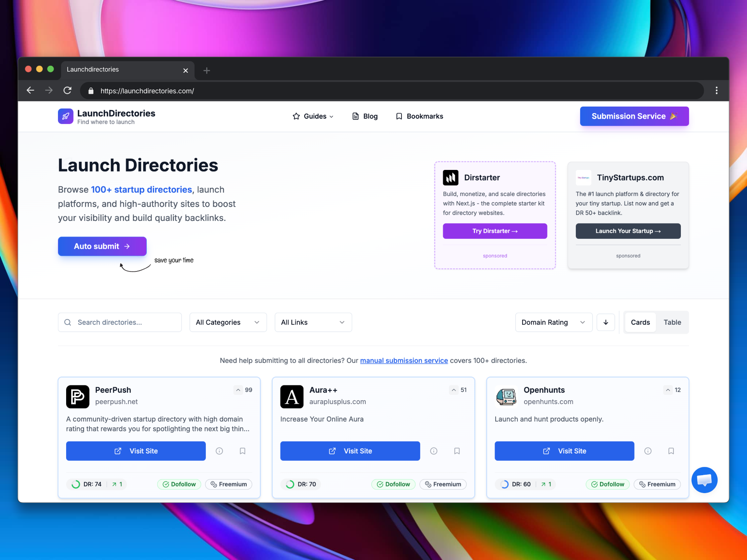Image resolution: width=747 pixels, height=560 pixels.
Task: Click the TinyStartups.com logo thumbnail
Action: tap(583, 178)
